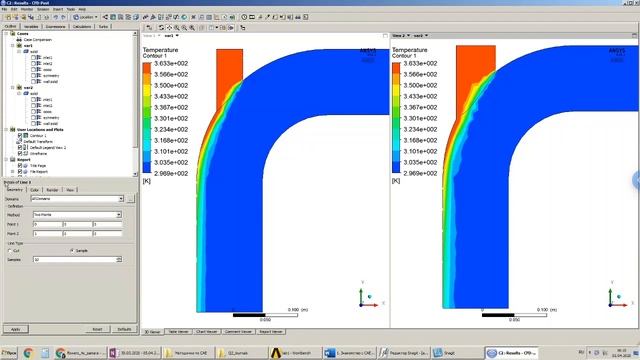Click the Defaults button

point(124,329)
